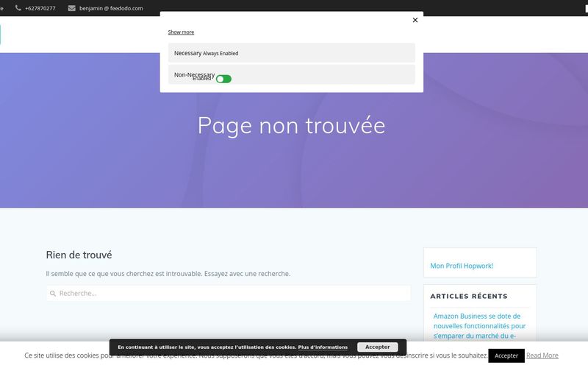Expand the Non-Necessary cookies section
Viewport: 588px width, 368px height.
[194, 74]
